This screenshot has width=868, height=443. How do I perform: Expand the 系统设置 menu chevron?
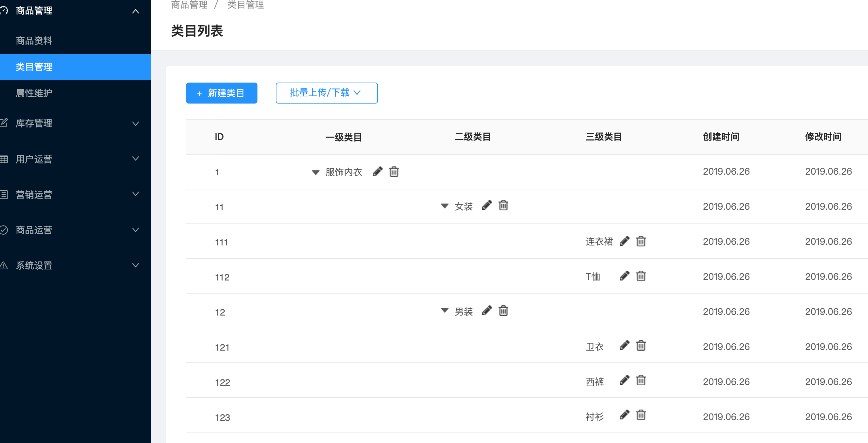pyautogui.click(x=136, y=265)
